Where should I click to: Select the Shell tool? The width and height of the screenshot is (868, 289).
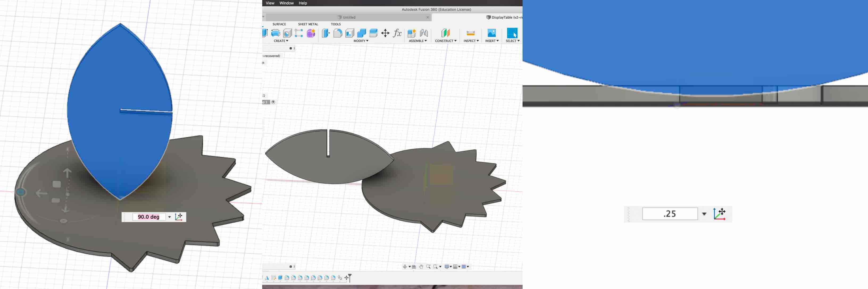tap(349, 33)
